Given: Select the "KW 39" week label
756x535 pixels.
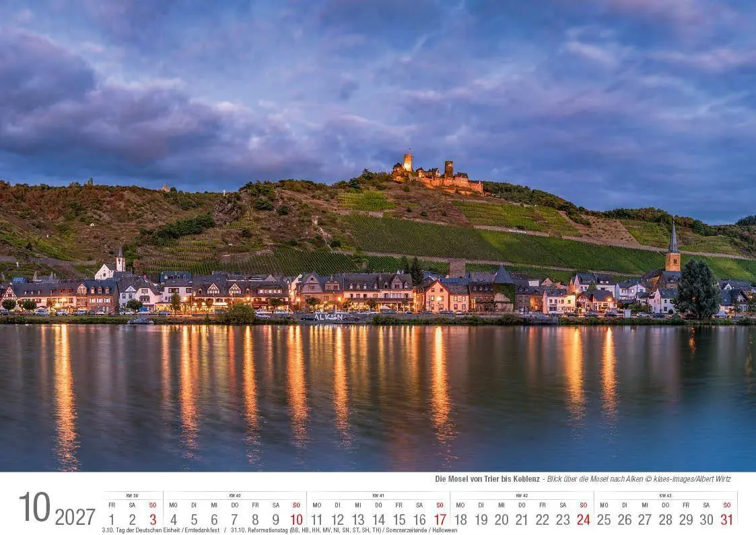Looking at the screenshot, I should [x=132, y=495].
